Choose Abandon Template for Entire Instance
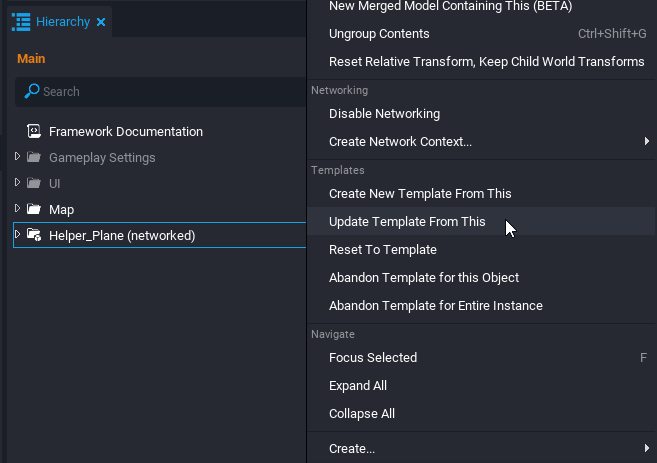The width and height of the screenshot is (657, 463). (435, 306)
